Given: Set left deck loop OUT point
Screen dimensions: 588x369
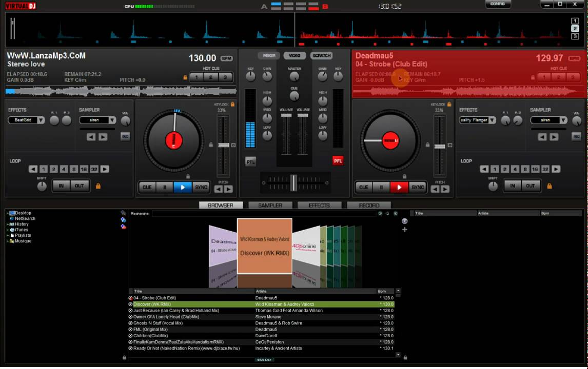Looking at the screenshot, I should tap(80, 186).
